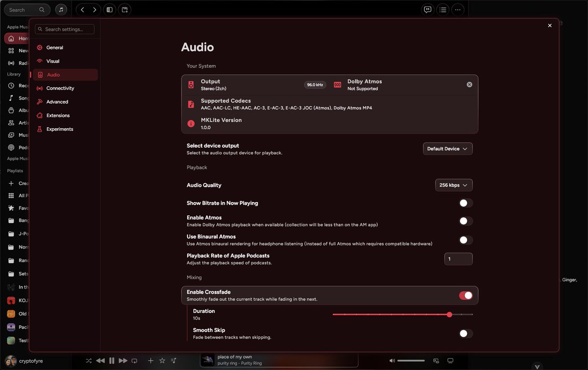Click the Home icon in main sidebar

pyautogui.click(x=11, y=38)
